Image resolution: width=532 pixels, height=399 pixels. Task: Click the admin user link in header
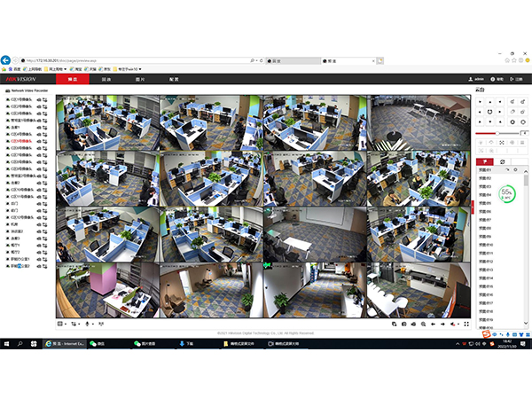click(476, 79)
